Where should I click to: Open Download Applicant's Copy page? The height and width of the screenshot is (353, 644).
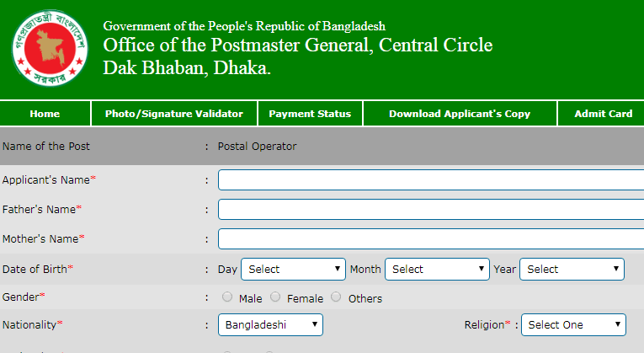460,114
